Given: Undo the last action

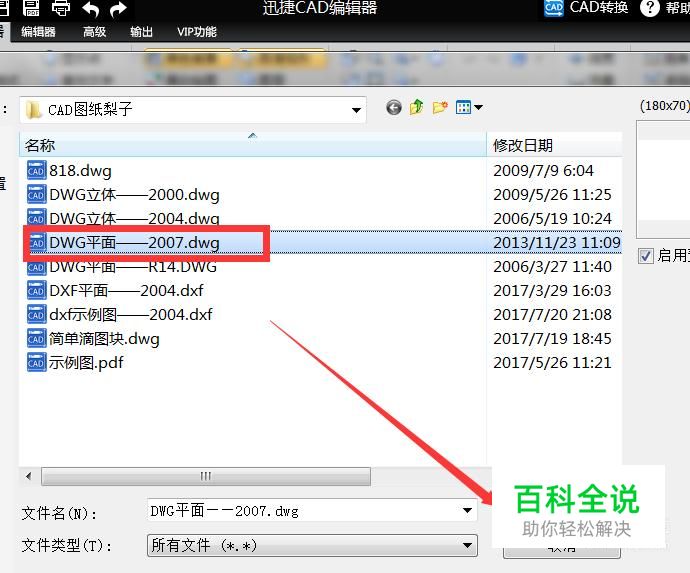Looking at the screenshot, I should 90,9.
